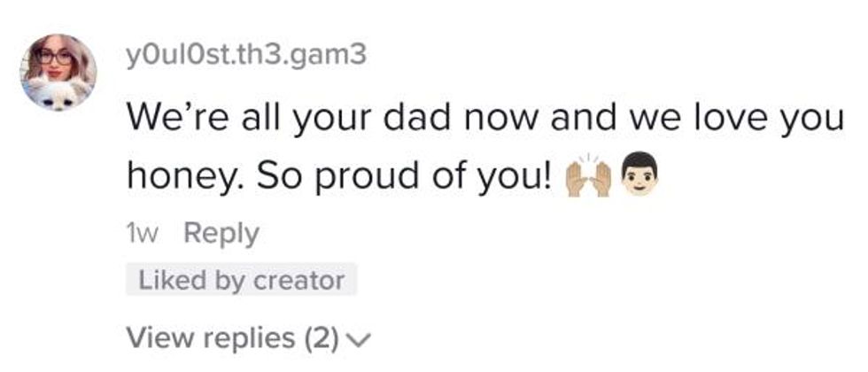
Task: Click the 'So proud of you!' text
Action: click(406, 176)
